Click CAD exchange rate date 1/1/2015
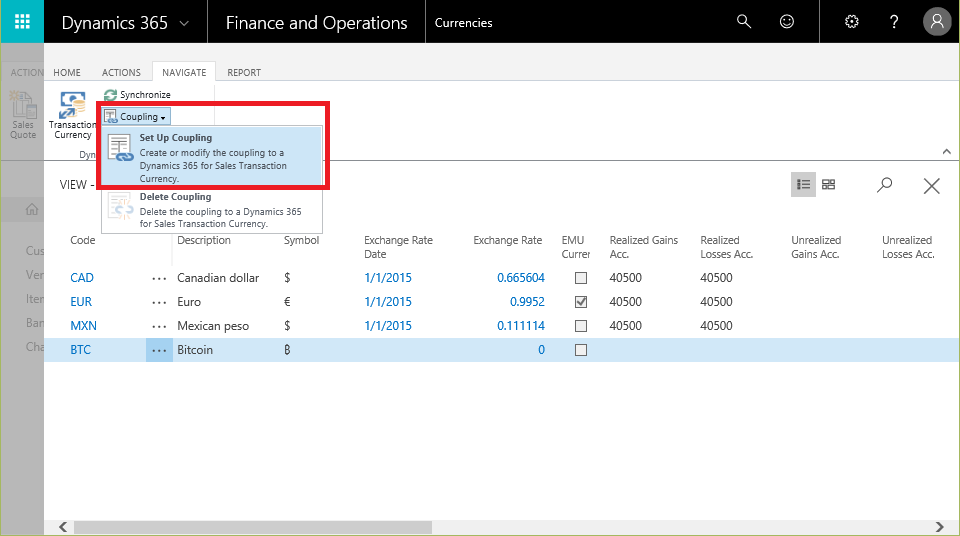The height and width of the screenshot is (536, 960). (388, 278)
